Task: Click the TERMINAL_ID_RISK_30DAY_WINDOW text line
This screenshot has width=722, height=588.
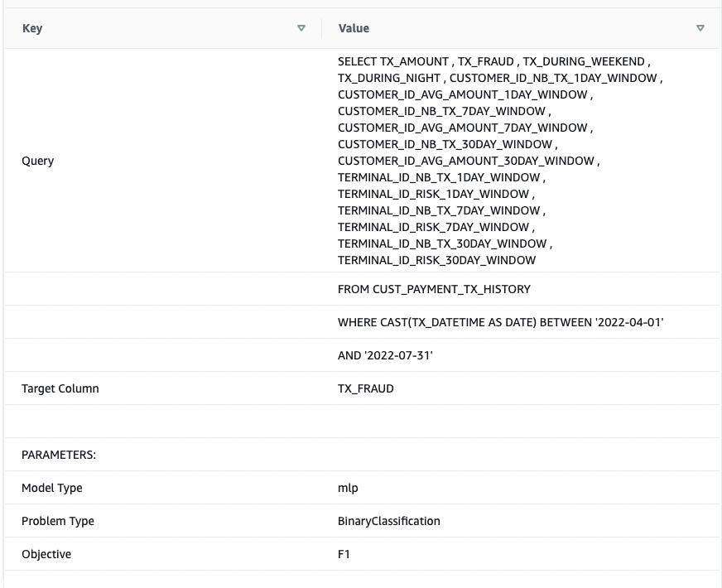Action: pos(436,260)
